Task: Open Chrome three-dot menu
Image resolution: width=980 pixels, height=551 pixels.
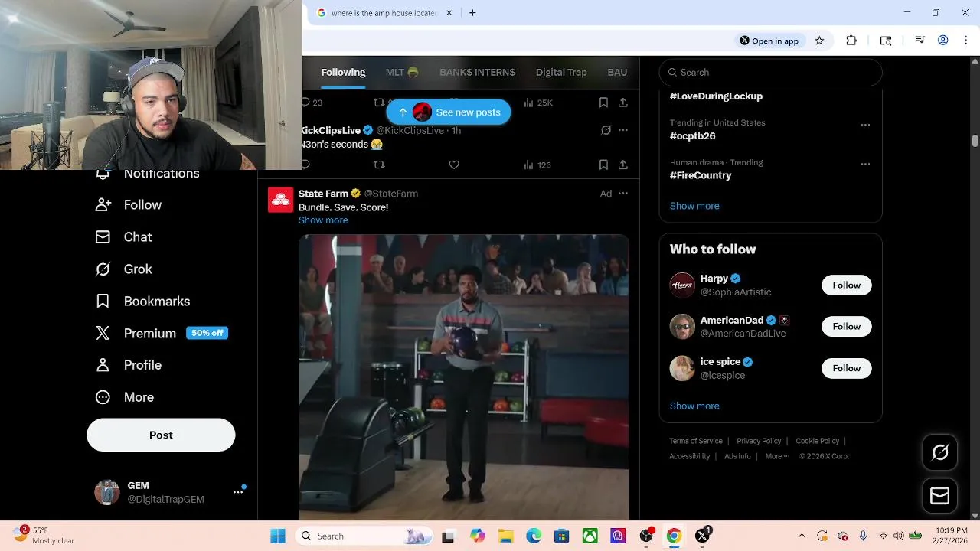Action: 965,41
